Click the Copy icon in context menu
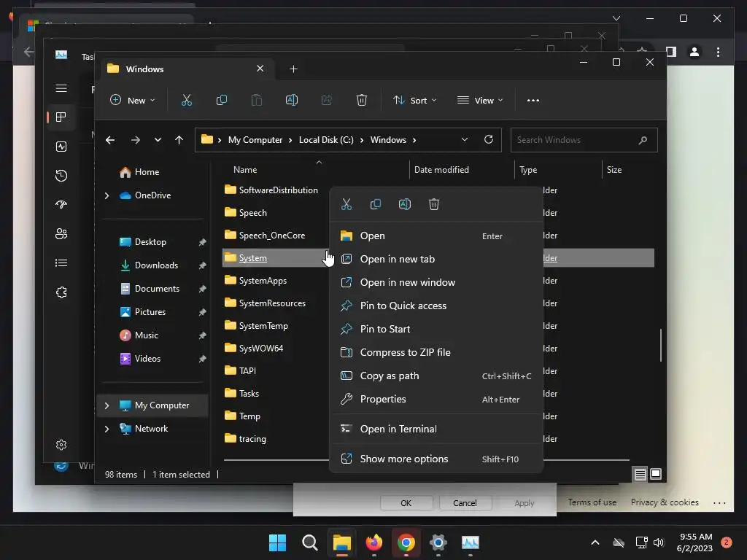This screenshot has width=747, height=560. (x=376, y=204)
